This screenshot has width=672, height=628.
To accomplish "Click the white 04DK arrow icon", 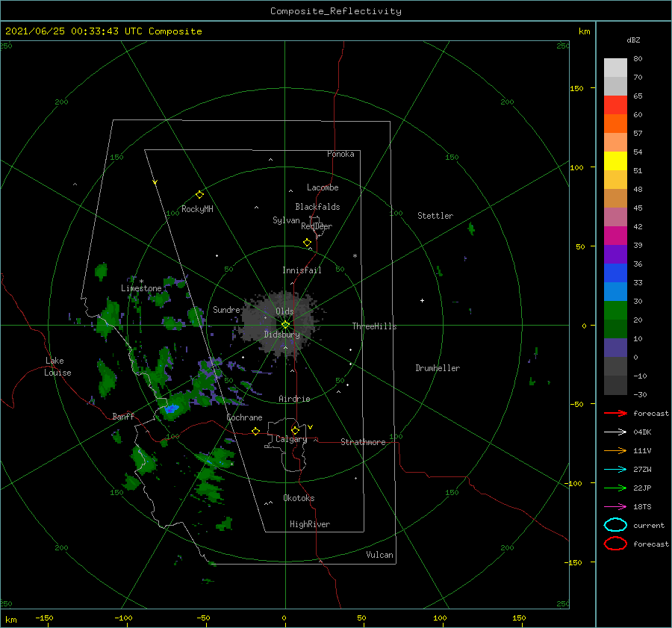I will point(615,432).
